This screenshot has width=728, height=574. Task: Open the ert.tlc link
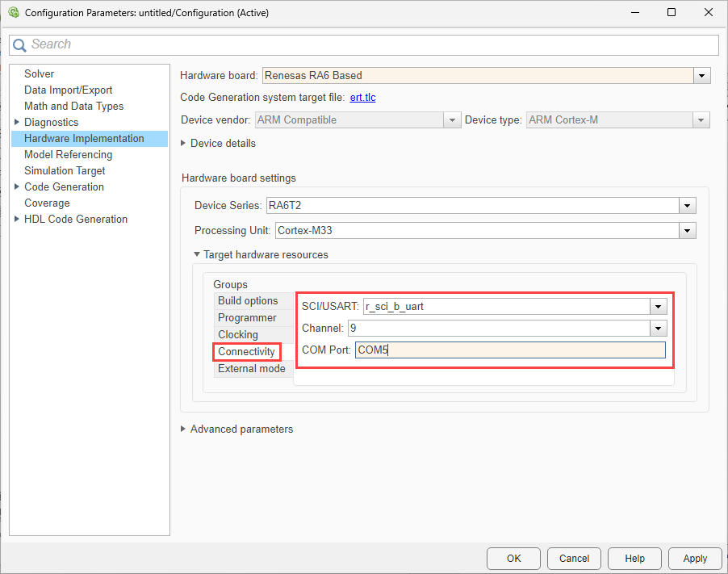pos(362,98)
